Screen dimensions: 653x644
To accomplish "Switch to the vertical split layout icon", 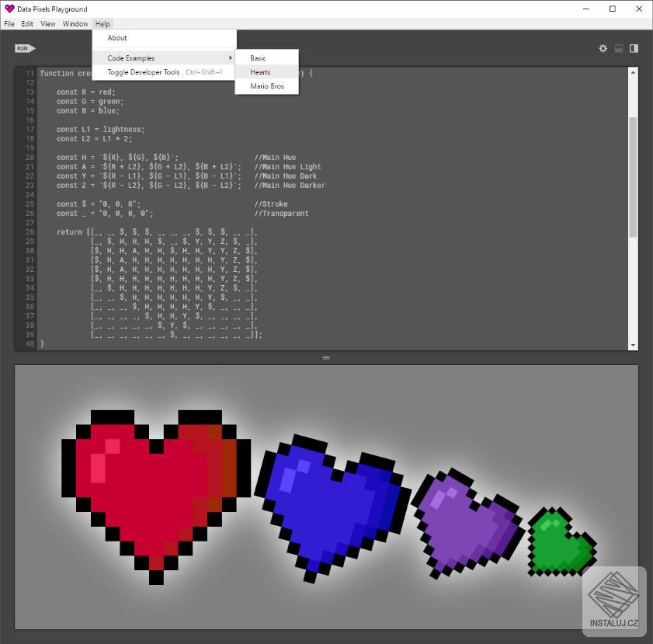I will [634, 49].
